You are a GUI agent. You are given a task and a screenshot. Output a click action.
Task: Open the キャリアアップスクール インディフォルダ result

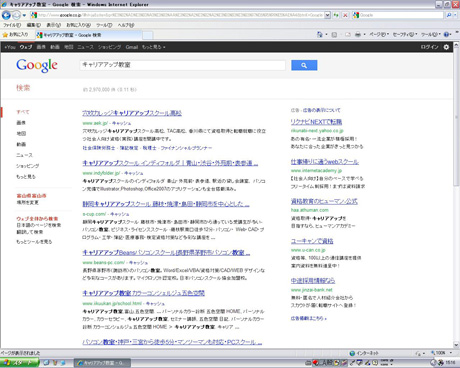click(170, 163)
